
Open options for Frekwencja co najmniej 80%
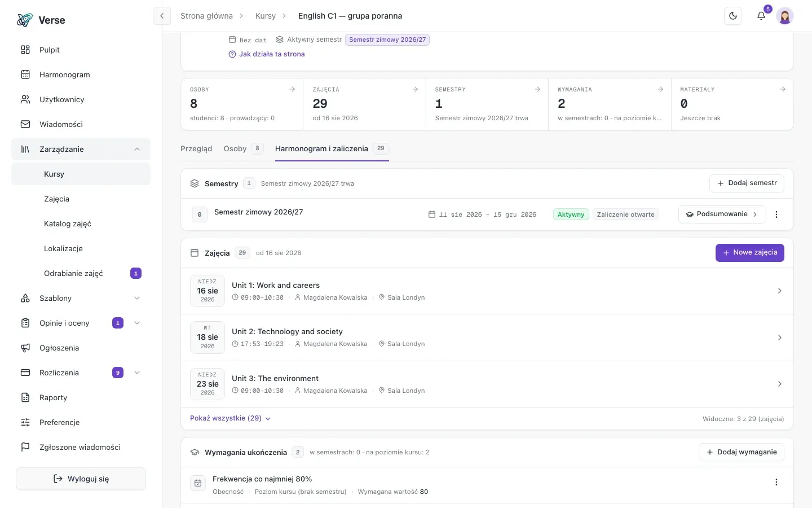pyautogui.click(x=776, y=482)
